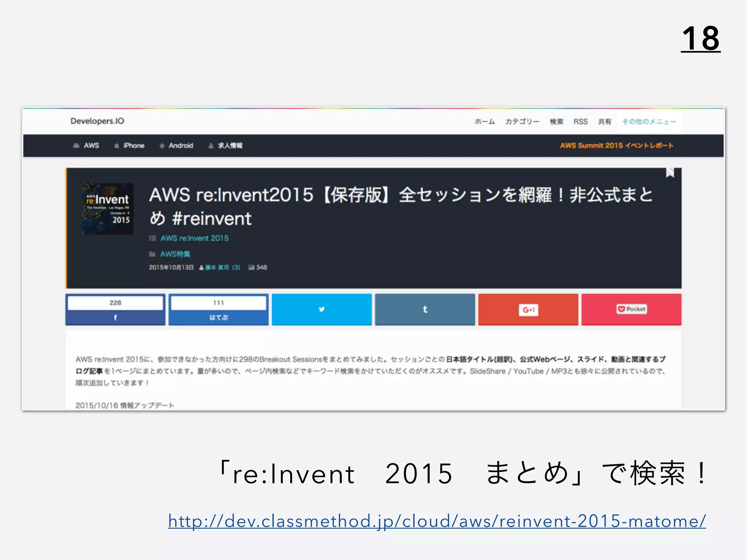Screen dimensions: 747x560
Task: Open カテゴリー menu item
Action: coord(522,122)
